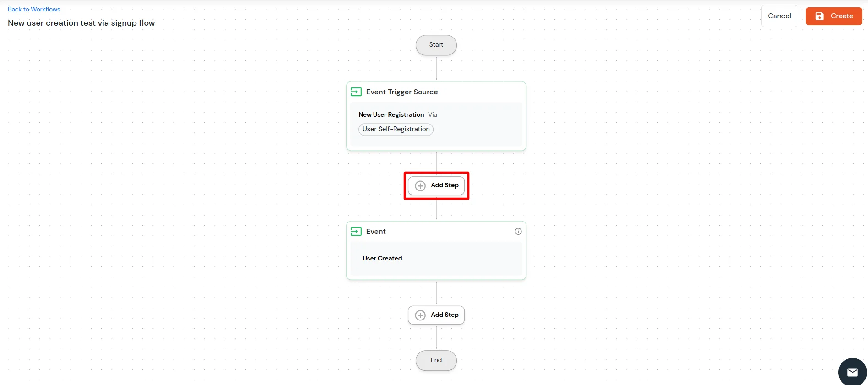The height and width of the screenshot is (385, 868).
Task: Create the workflow with the orange button
Action: tap(834, 16)
